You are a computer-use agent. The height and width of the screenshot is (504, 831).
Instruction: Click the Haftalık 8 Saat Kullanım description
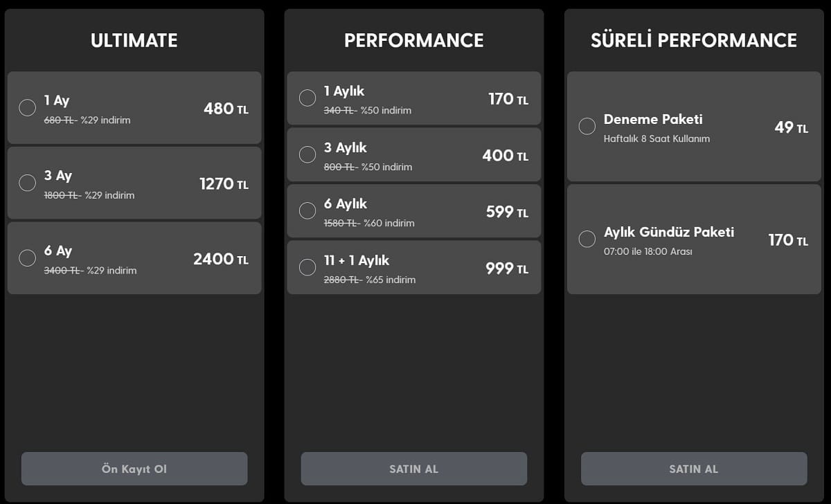point(656,138)
